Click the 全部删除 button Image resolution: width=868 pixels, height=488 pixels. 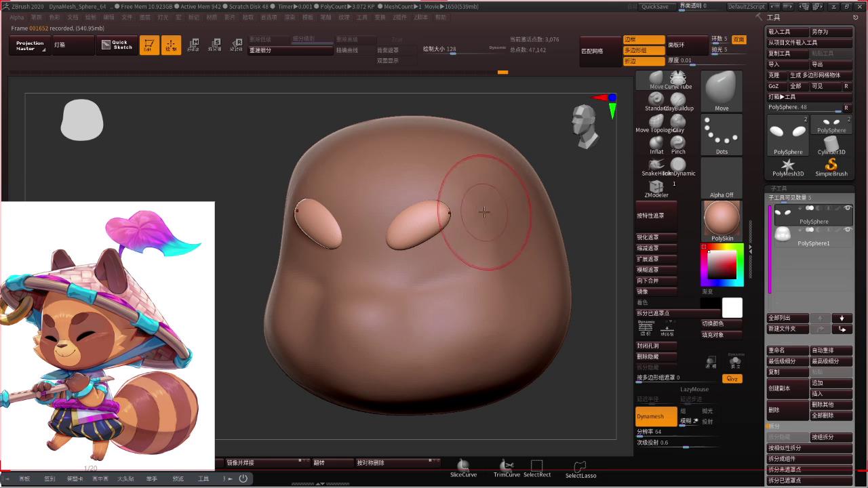coord(831,415)
